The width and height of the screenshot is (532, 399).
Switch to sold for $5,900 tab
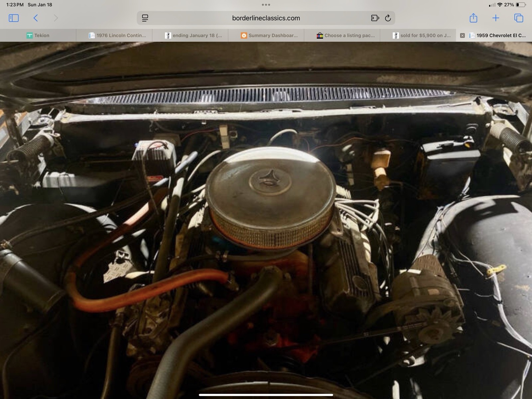[x=422, y=35]
